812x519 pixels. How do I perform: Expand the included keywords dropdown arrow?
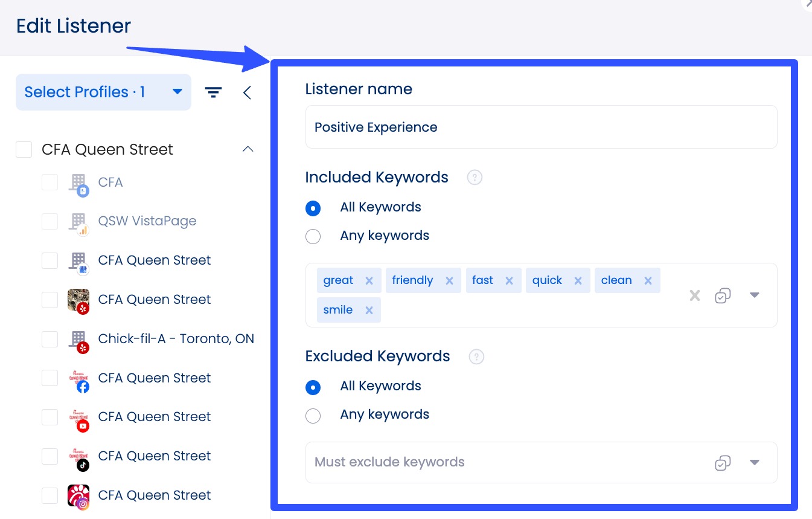(754, 295)
